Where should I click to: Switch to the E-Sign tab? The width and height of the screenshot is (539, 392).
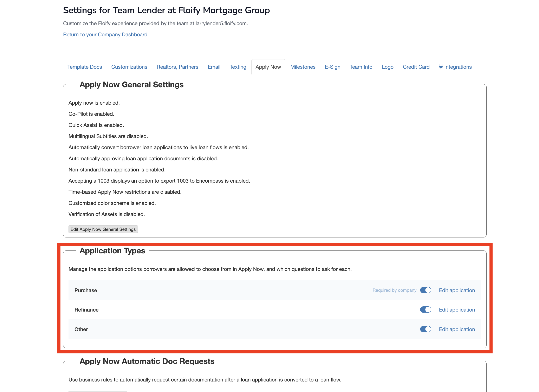coord(332,67)
